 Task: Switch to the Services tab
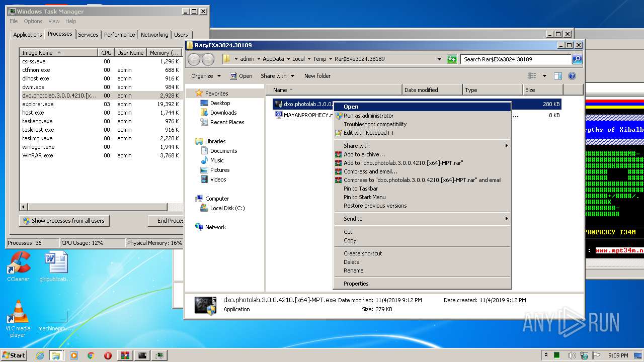[88, 35]
